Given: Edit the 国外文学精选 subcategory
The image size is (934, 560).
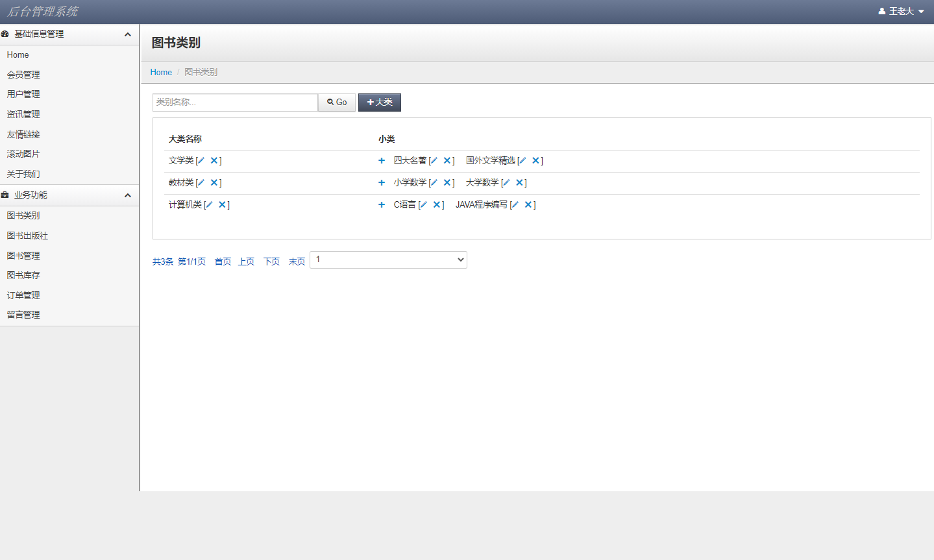Looking at the screenshot, I should click(522, 160).
